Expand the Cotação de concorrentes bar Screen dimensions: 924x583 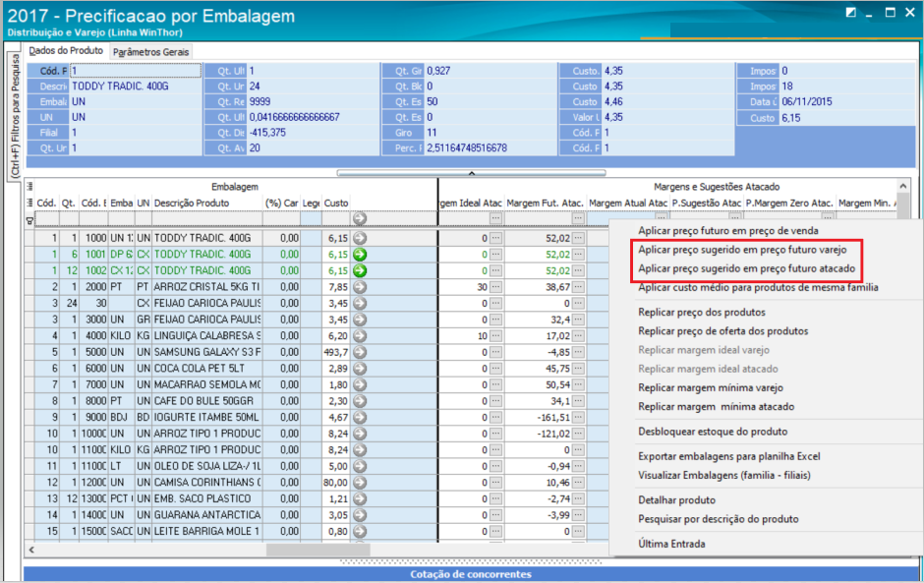coord(471,574)
